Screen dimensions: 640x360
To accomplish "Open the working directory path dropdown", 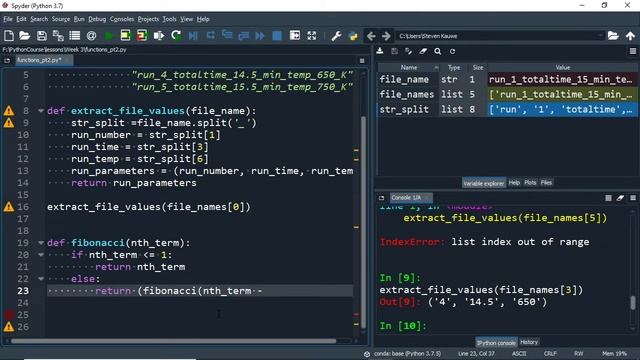I will (x=600, y=36).
